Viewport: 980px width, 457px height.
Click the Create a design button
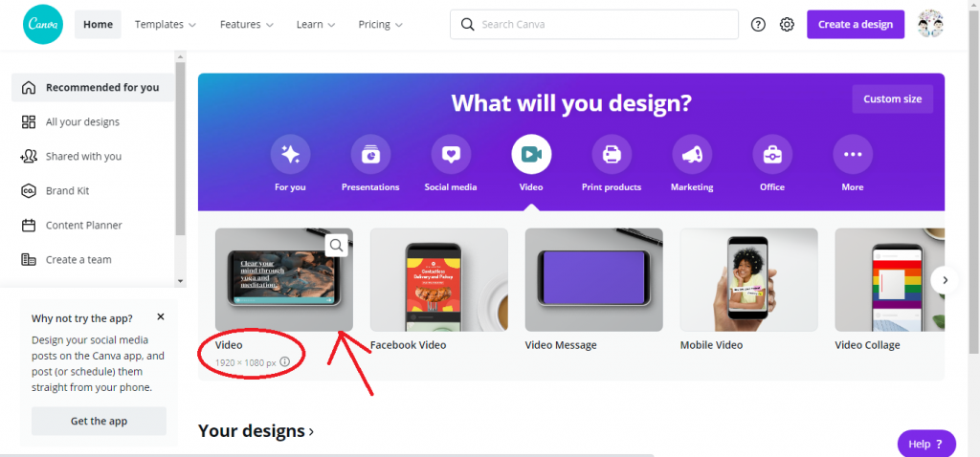[x=856, y=24]
